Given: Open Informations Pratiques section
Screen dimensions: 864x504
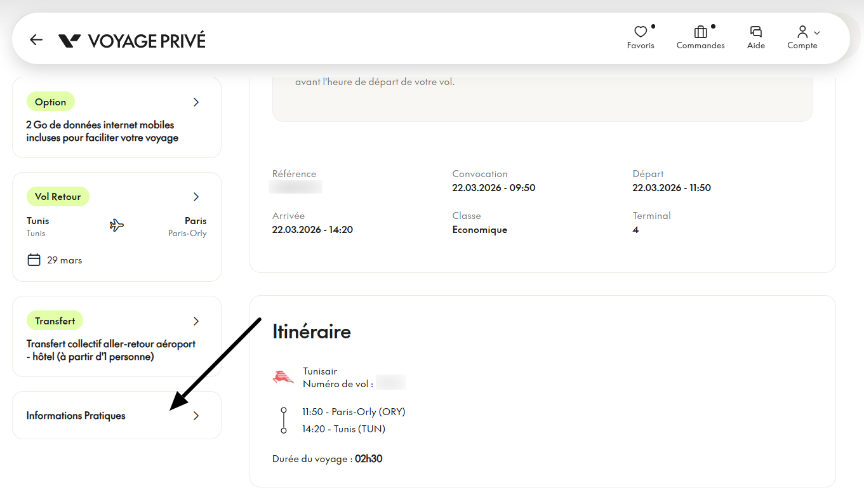Looking at the screenshot, I should coord(117,415).
